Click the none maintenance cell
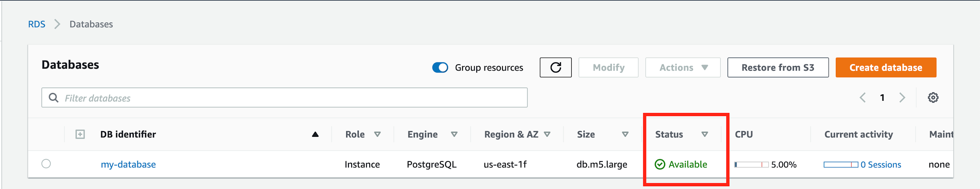The image size is (980, 189). pyautogui.click(x=939, y=165)
